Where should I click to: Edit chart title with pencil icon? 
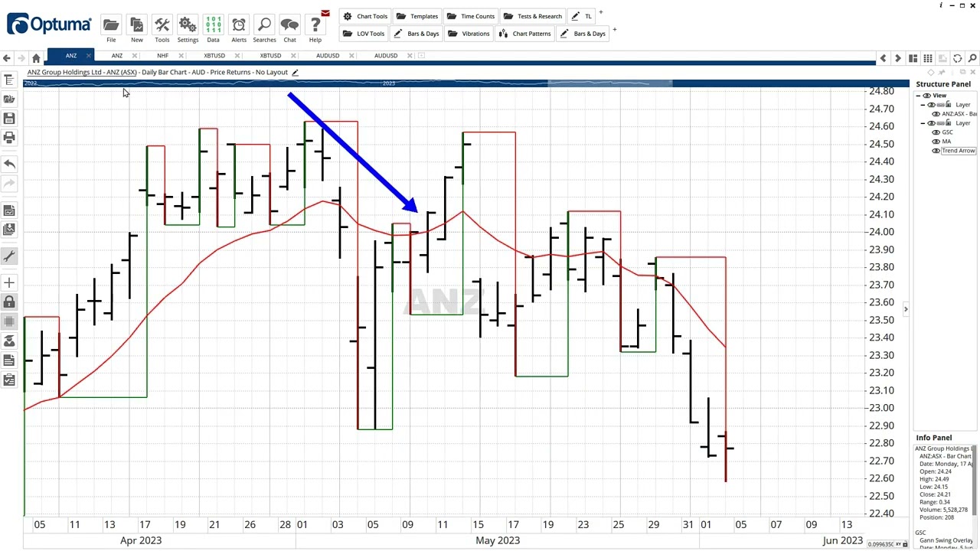(295, 73)
